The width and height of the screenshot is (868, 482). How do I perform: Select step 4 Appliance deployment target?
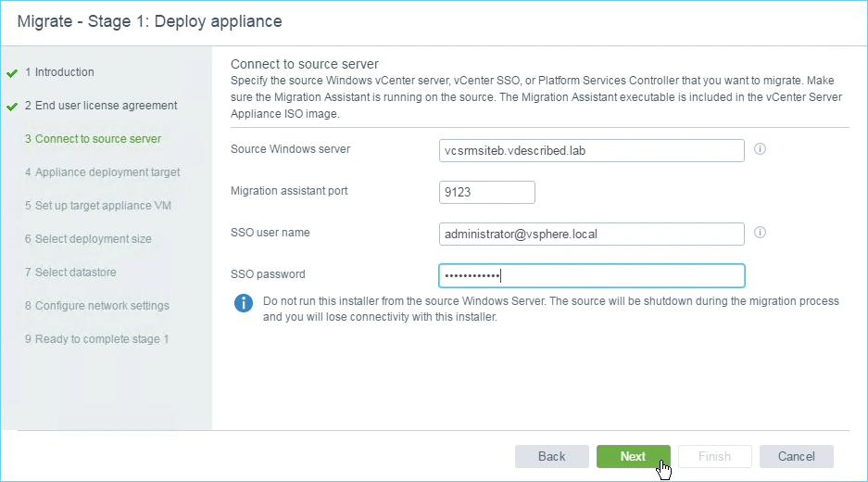103,172
